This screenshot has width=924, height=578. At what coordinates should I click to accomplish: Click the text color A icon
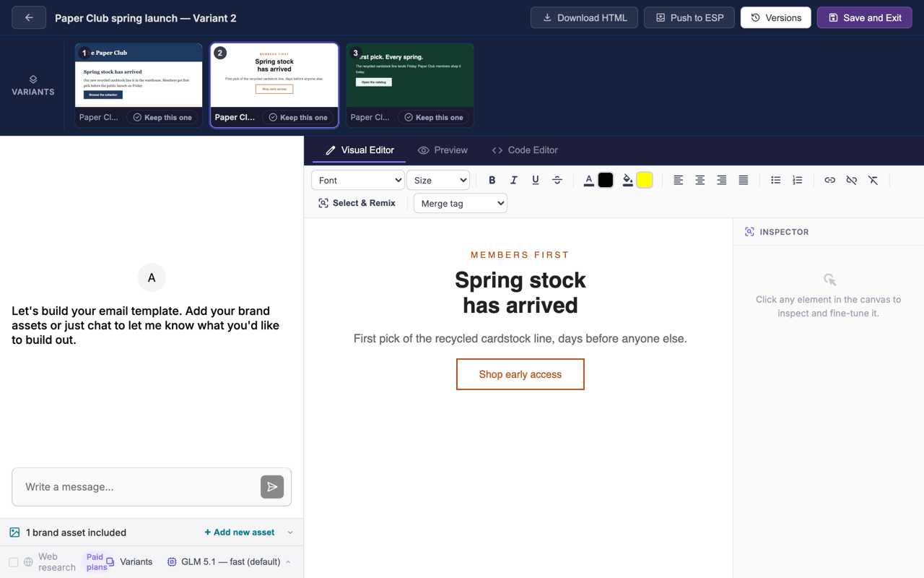click(x=589, y=180)
